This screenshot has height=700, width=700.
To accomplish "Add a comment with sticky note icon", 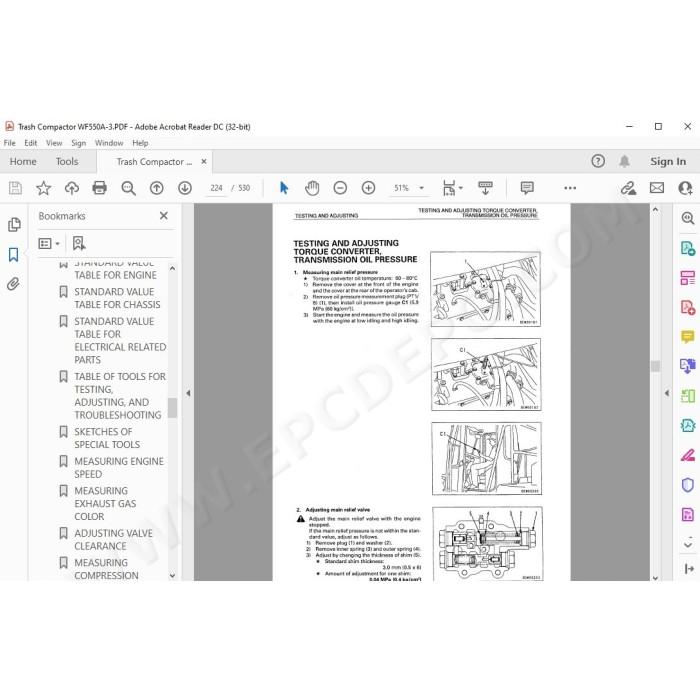I will pos(527,188).
